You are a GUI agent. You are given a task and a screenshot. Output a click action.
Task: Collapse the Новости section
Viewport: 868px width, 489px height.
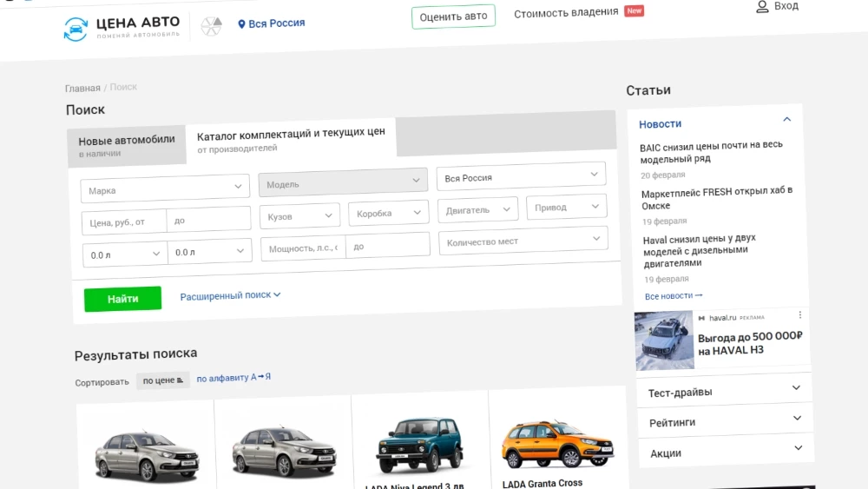click(786, 120)
